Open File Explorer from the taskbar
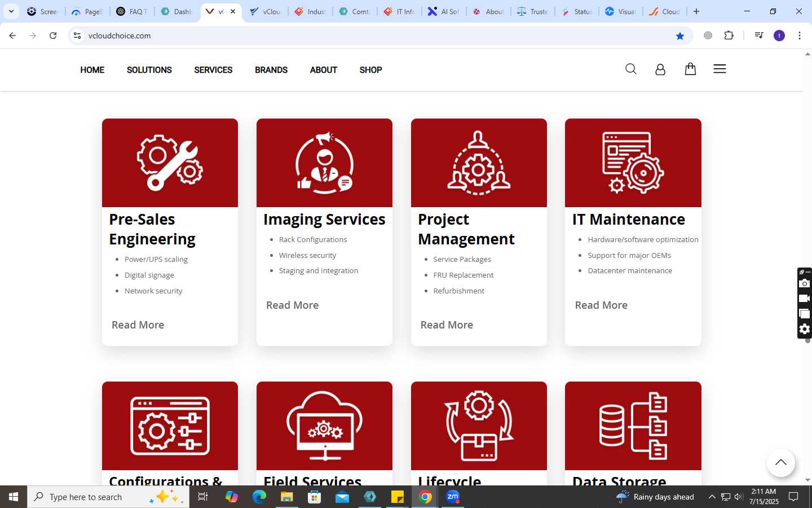 point(287,497)
